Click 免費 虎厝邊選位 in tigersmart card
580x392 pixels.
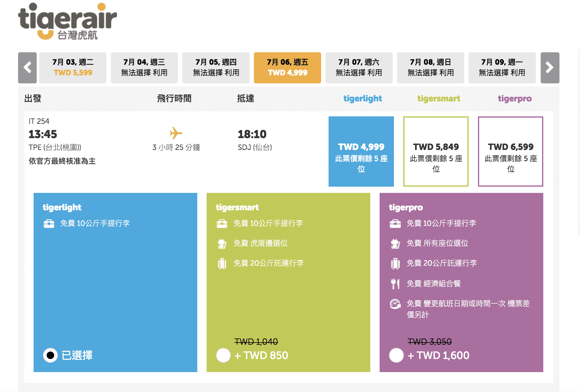pyautogui.click(x=260, y=243)
